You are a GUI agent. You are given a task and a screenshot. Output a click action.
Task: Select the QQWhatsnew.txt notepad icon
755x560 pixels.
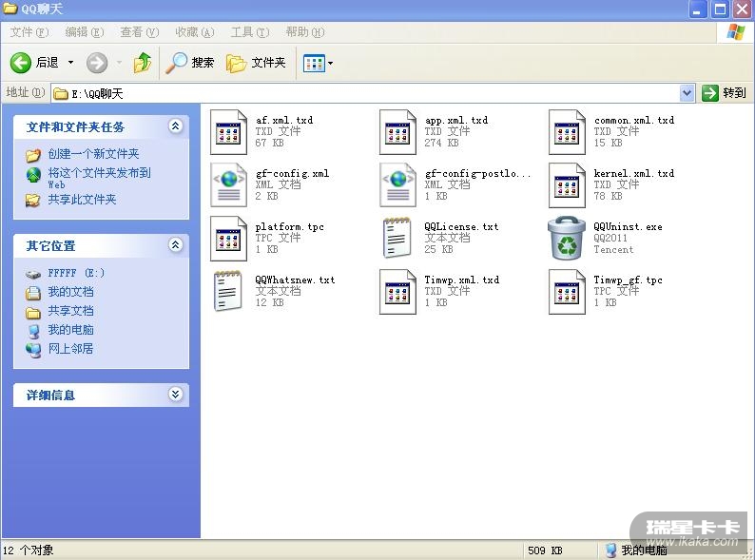[x=228, y=291]
